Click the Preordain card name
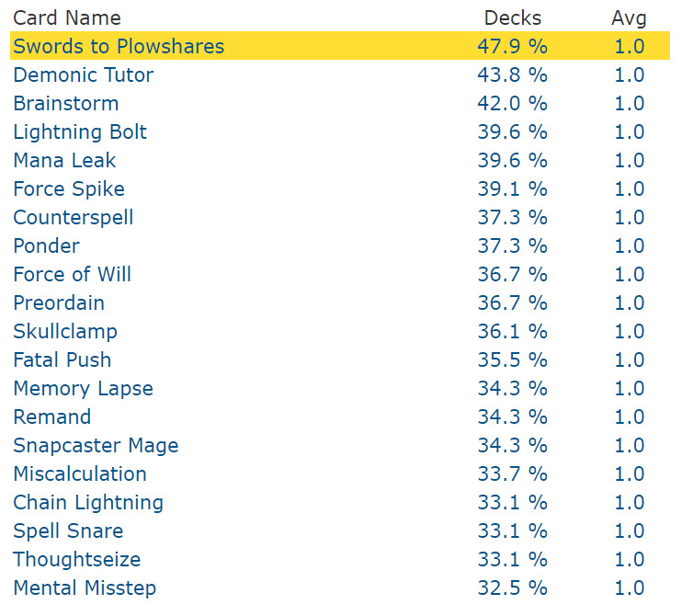681x616 pixels. (x=59, y=302)
